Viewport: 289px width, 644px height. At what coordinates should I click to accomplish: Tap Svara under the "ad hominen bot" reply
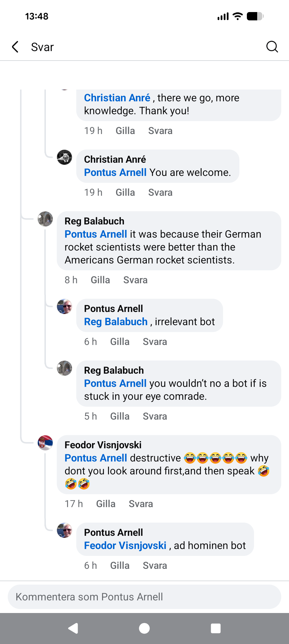click(x=155, y=565)
